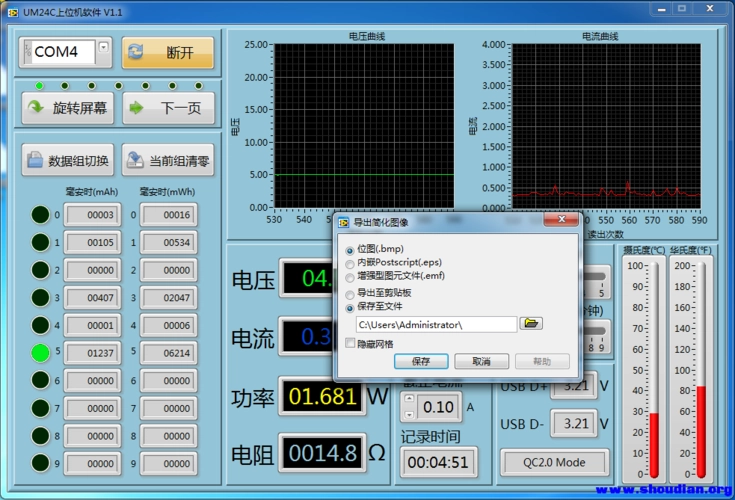Viewport: 735px width, 500px height.
Task: Choose the 增强型图元文件(.emf) format option
Action: point(349,275)
